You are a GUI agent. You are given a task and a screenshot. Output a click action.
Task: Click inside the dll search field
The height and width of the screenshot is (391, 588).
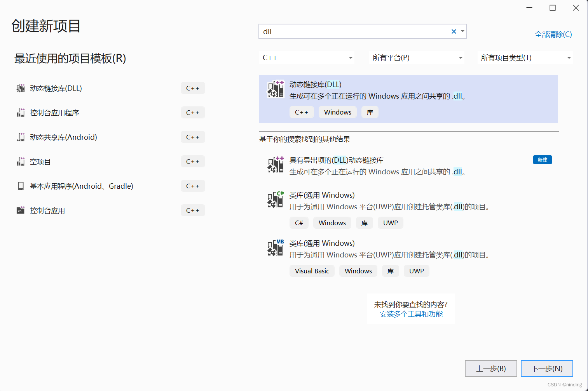click(350, 31)
